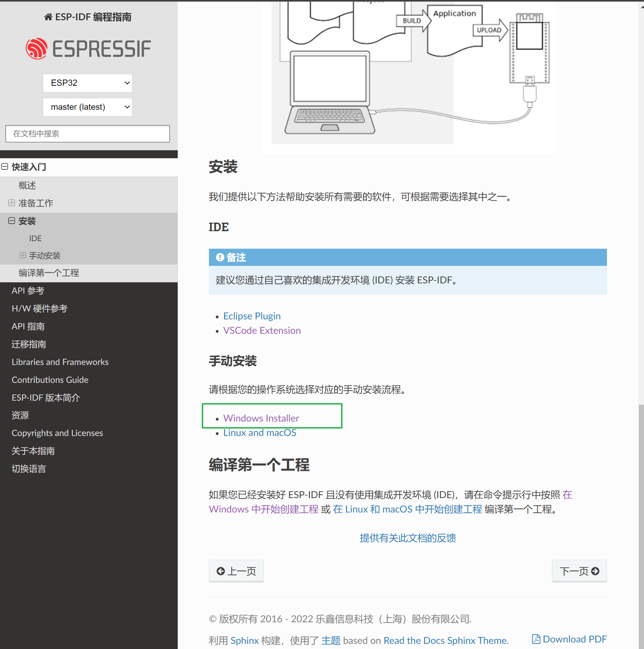Collapse the 安装 sidebar section
The height and width of the screenshot is (649, 644).
pyautogui.click(x=12, y=221)
